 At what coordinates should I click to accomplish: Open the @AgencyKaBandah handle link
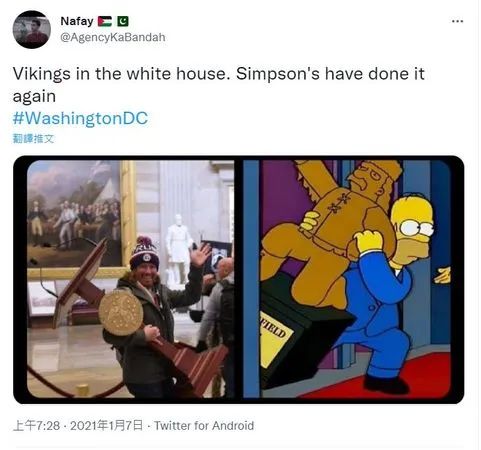(x=113, y=37)
